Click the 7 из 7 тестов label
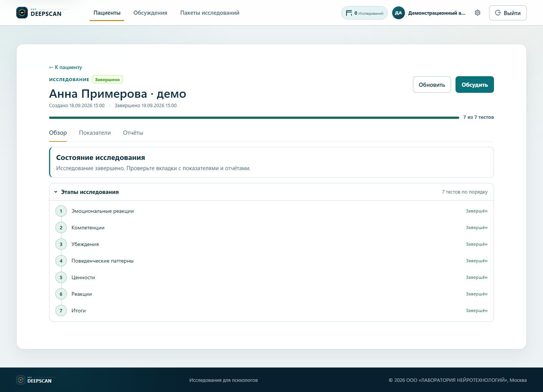This screenshot has width=543, height=392. pyautogui.click(x=479, y=117)
